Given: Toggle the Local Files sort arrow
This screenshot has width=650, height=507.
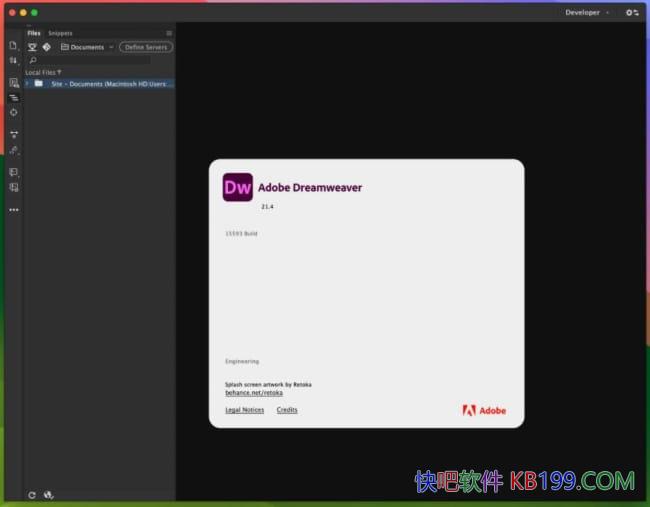Looking at the screenshot, I should [x=59, y=72].
